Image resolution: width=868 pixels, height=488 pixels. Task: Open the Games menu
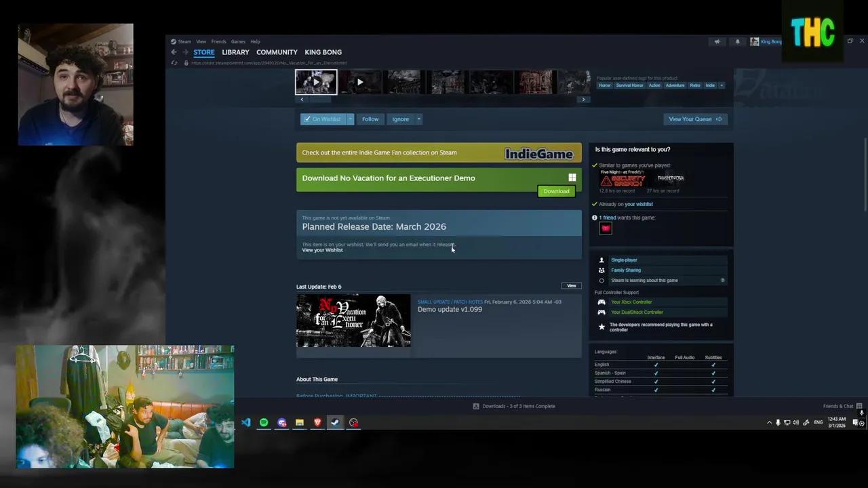pos(238,41)
